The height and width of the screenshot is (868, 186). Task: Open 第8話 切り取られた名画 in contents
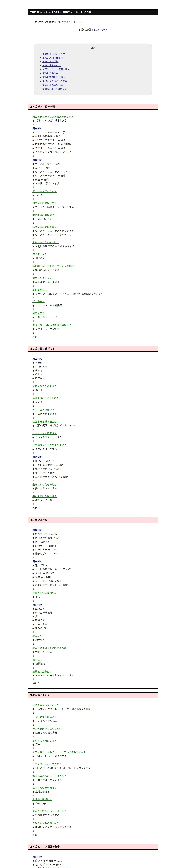pos(55,81)
